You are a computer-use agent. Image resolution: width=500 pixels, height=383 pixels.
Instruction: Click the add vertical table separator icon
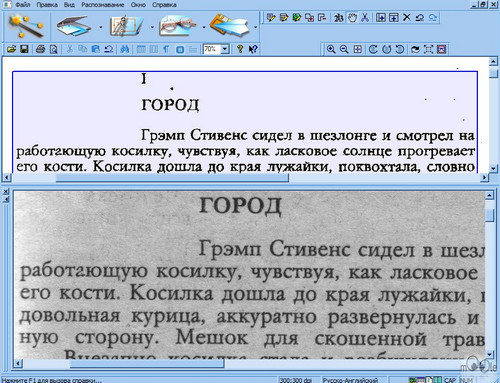(381, 17)
